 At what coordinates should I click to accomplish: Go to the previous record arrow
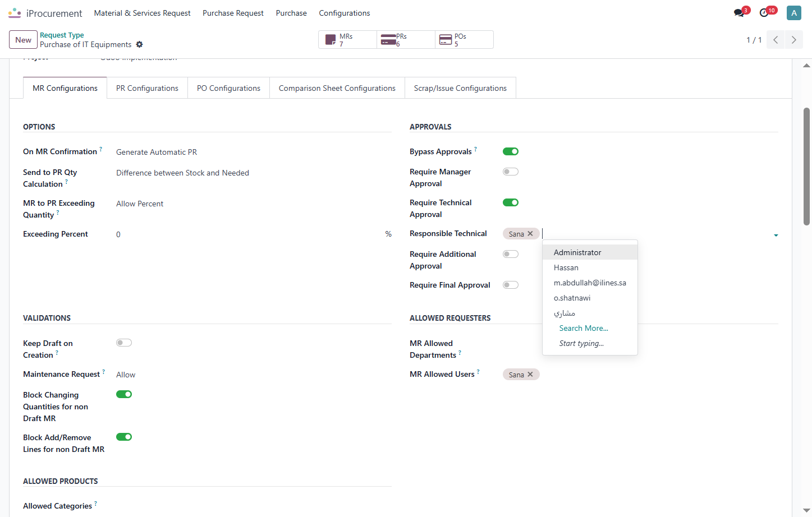point(776,40)
